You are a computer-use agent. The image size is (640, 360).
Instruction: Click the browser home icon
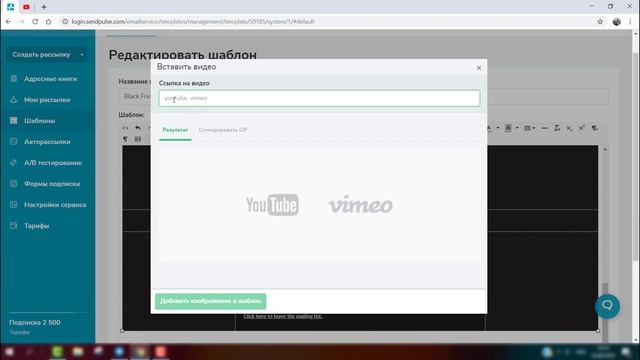click(x=49, y=22)
